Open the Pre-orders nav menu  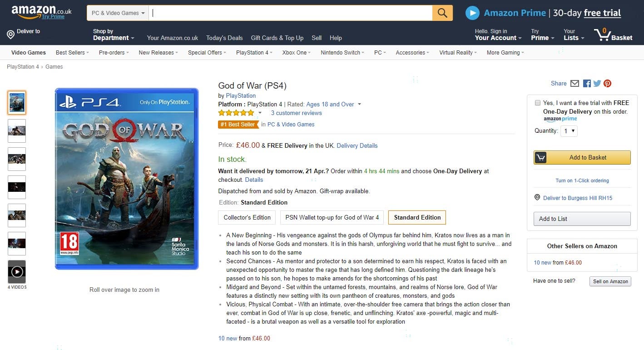tap(114, 53)
